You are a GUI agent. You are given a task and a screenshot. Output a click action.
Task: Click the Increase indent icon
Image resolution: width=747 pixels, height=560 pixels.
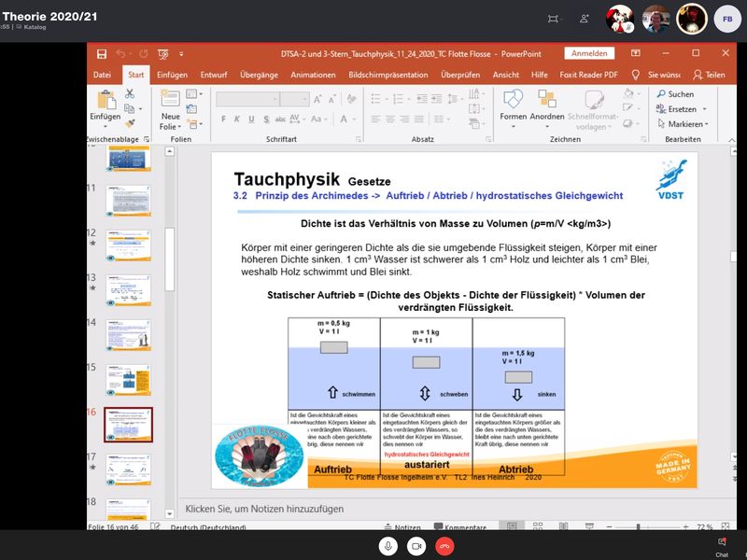click(x=437, y=99)
